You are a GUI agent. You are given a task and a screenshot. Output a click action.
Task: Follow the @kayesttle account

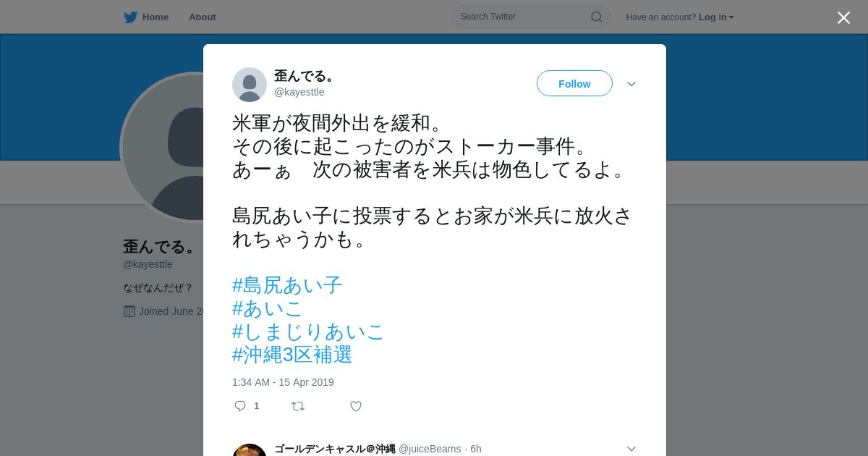click(x=574, y=84)
